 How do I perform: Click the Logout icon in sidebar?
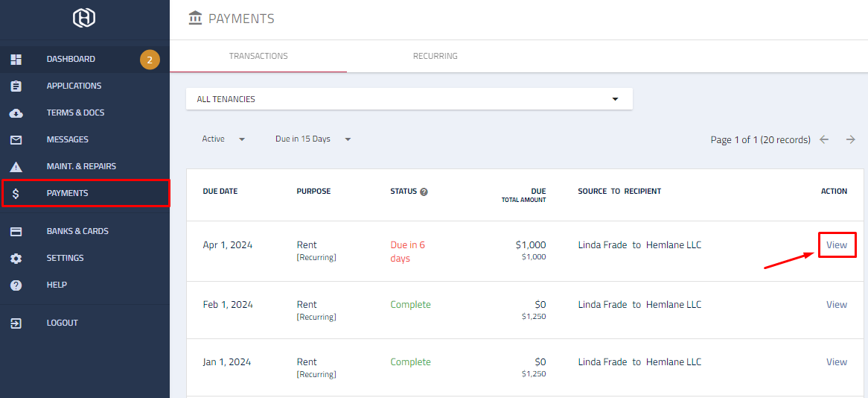[x=16, y=323]
